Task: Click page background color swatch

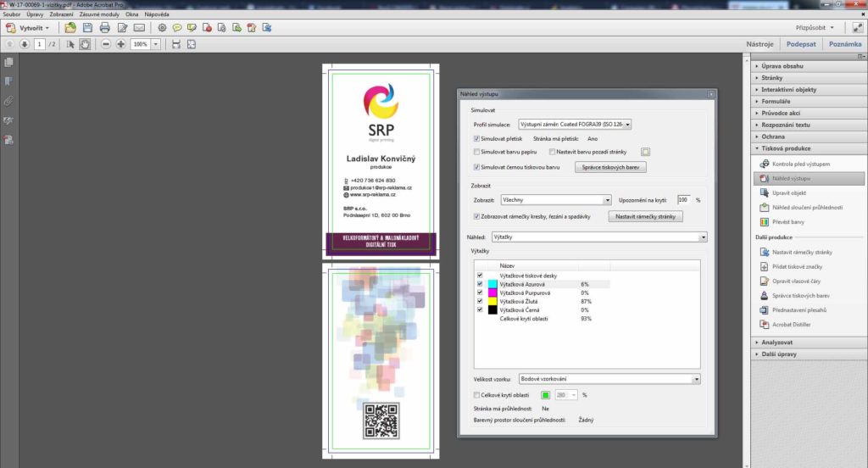Action: (645, 152)
